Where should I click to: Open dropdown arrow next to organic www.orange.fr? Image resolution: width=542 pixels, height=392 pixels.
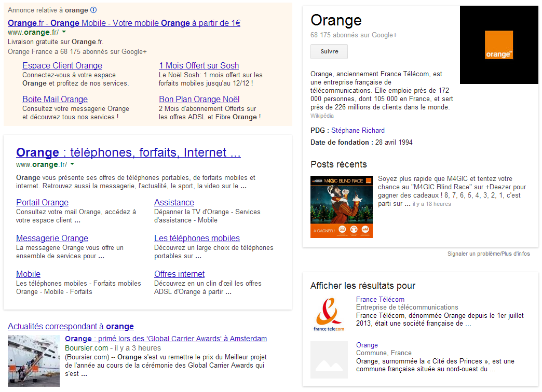pos(72,164)
